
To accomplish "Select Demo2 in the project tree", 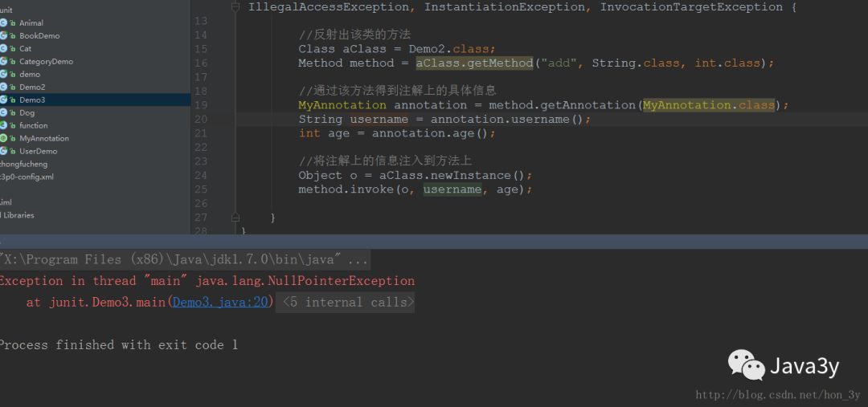I will click(x=32, y=87).
